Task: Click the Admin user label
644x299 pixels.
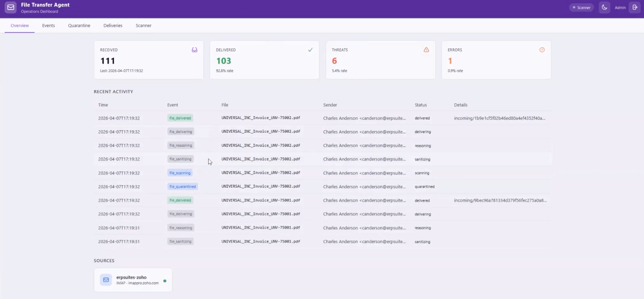Action: [620, 8]
